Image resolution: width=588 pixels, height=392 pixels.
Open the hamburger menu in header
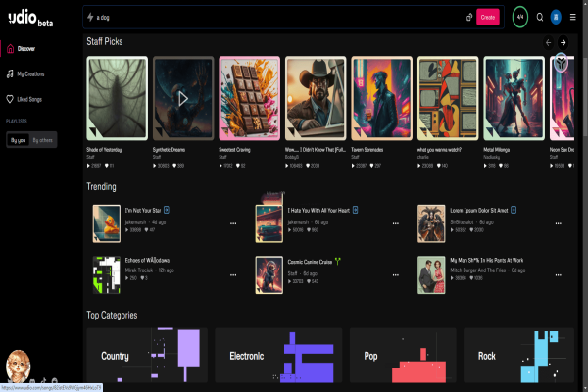click(573, 18)
